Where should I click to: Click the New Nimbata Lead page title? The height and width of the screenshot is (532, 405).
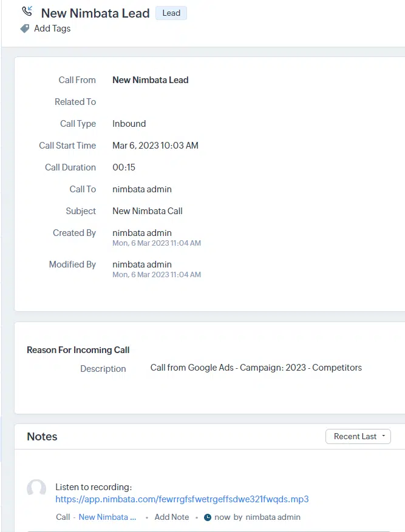coord(95,13)
